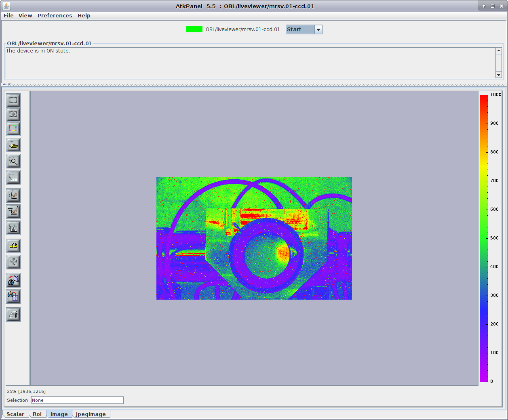Collapse the status panel with the splitter up arrow
Viewport: 508px width, 420px height.
coord(4,84)
